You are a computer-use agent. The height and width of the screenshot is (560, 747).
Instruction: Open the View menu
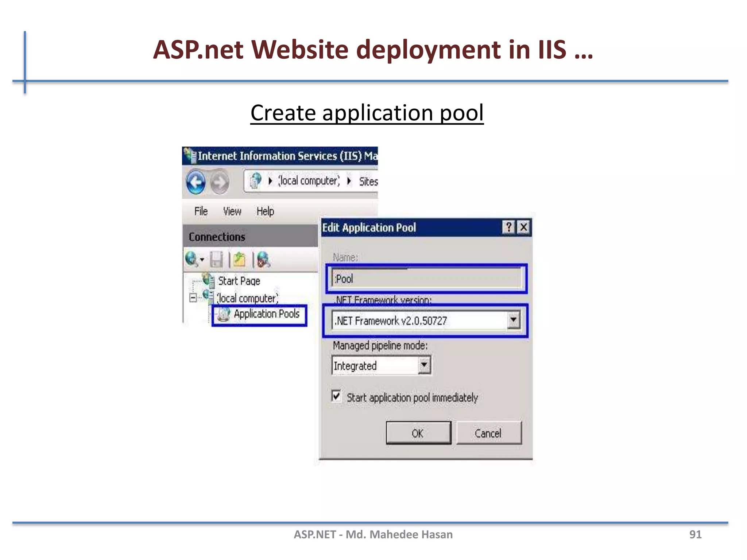pyautogui.click(x=232, y=211)
